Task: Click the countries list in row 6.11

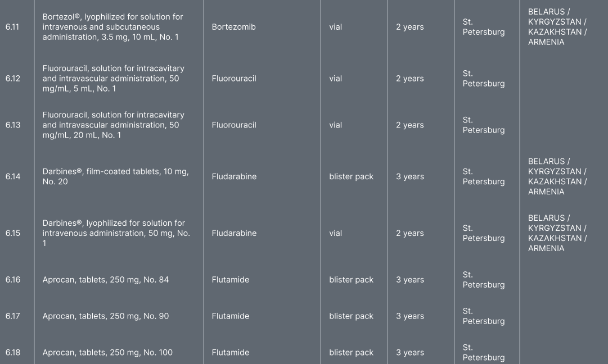Action: pyautogui.click(x=557, y=27)
